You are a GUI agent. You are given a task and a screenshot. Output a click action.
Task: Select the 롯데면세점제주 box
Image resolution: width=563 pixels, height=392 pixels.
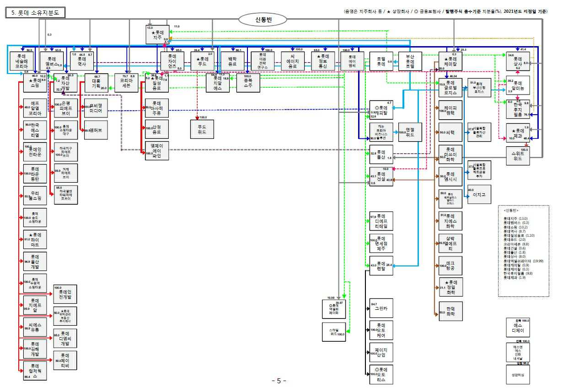(x=381, y=243)
